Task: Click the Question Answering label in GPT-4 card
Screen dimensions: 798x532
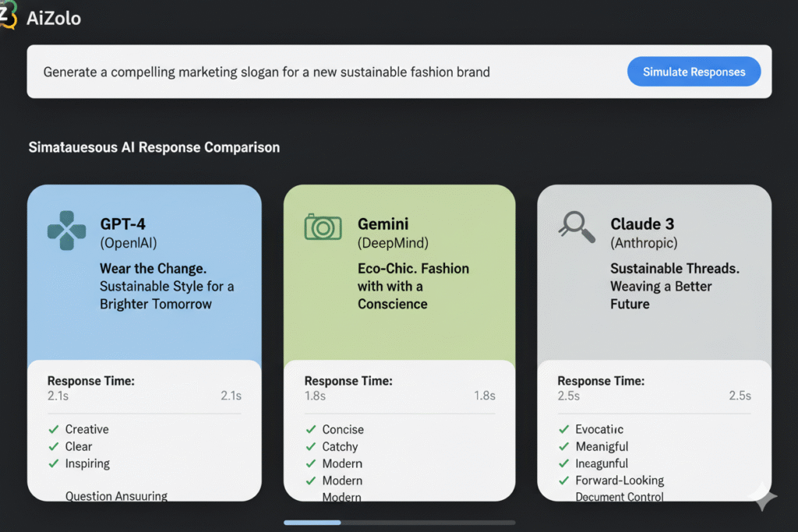Action: (116, 496)
